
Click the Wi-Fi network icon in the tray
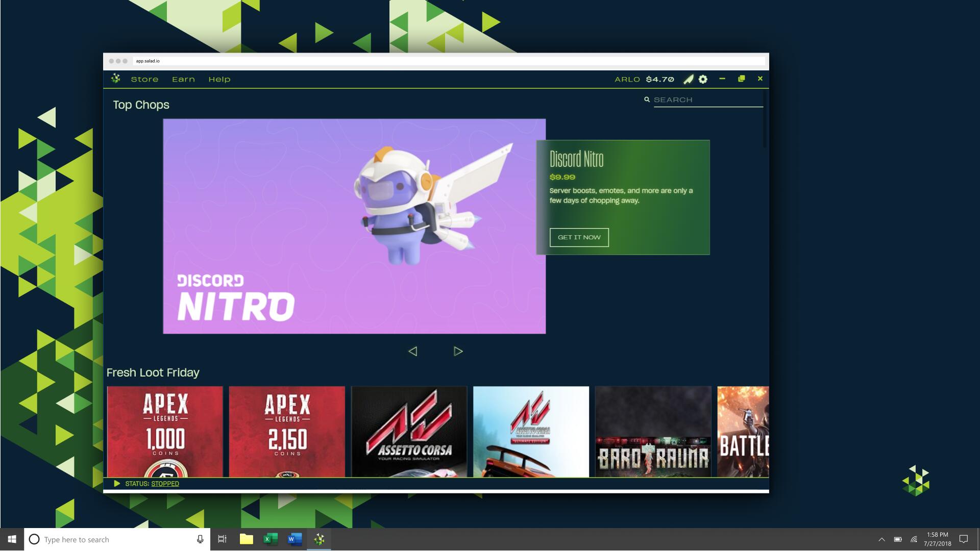tap(914, 539)
